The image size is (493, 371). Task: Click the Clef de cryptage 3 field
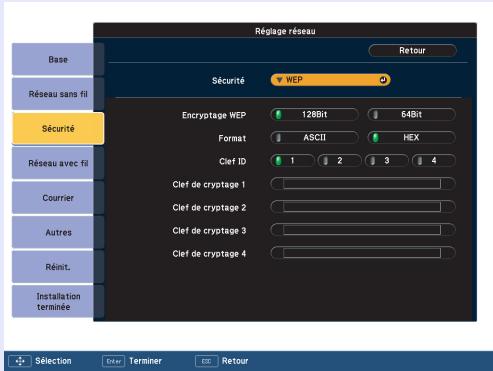click(x=363, y=230)
